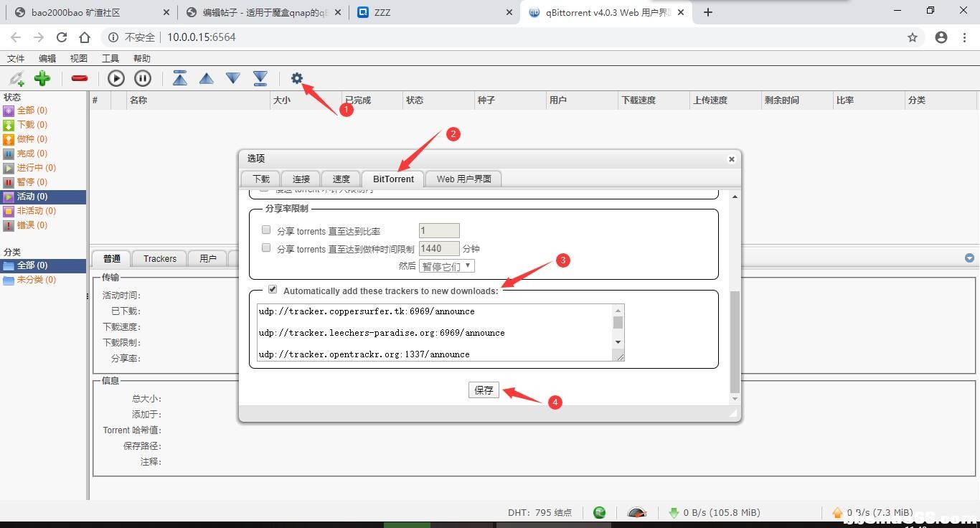The height and width of the screenshot is (528, 980).
Task: Sort by the 下载速度 column header
Action: tap(654, 100)
